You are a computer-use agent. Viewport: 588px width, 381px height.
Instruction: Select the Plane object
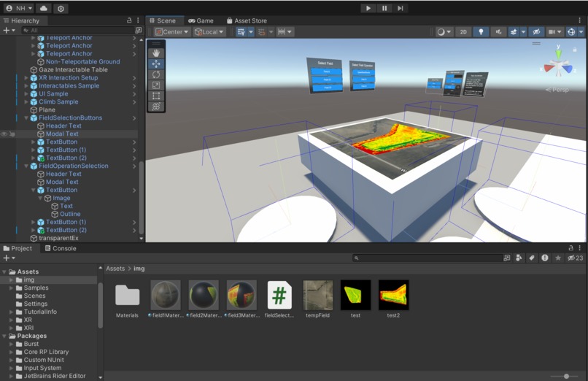coord(47,110)
